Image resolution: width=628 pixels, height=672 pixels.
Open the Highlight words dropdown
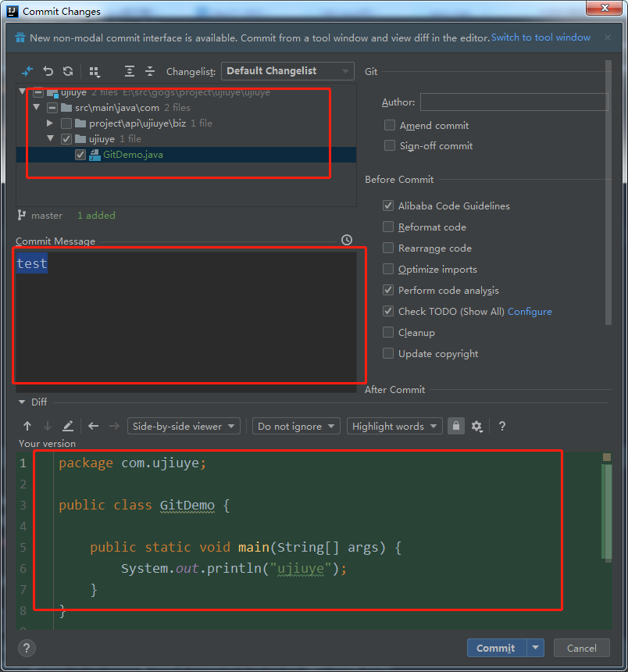click(x=394, y=427)
